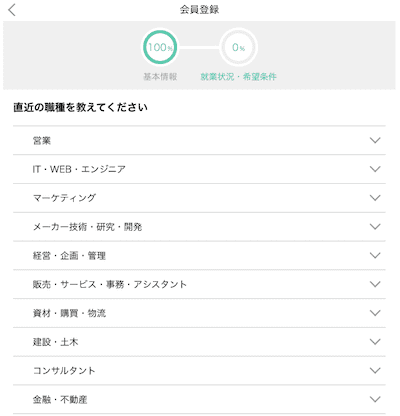Select the マーケティング row label
This screenshot has width=400, height=416.
tap(64, 198)
